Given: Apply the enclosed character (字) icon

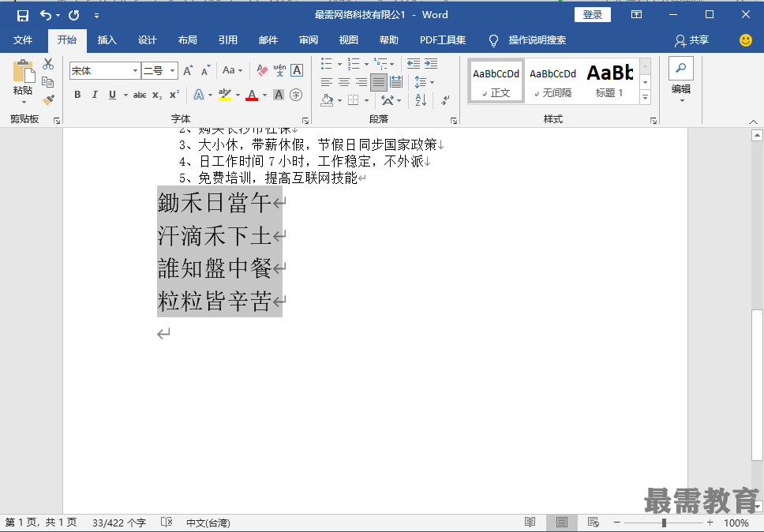Looking at the screenshot, I should 296,95.
